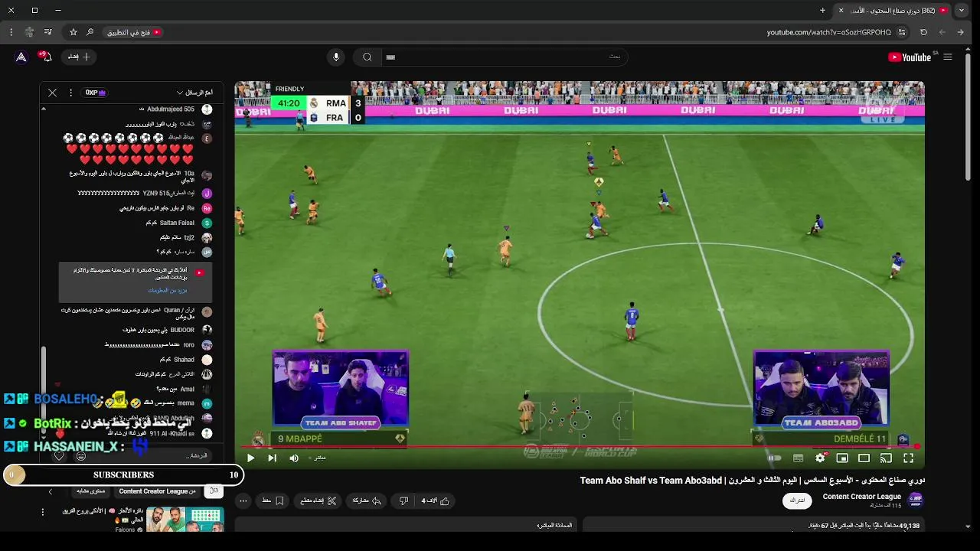Screen dimensions: 980x551
Task: Open the browser extensions icon
Action: pyautogui.click(x=29, y=32)
